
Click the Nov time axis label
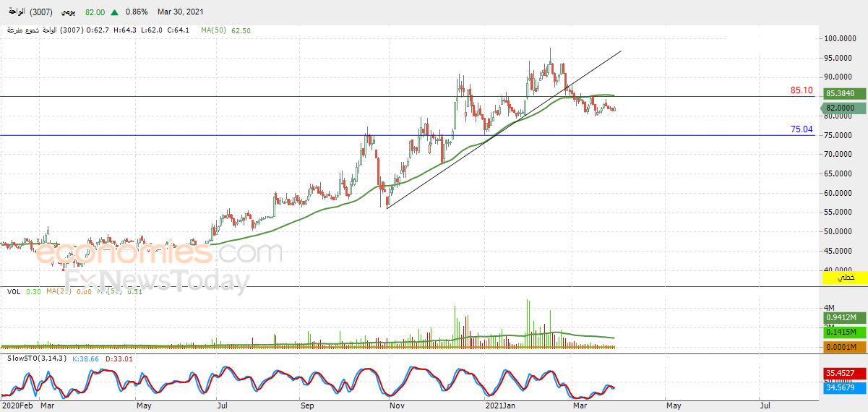[x=396, y=406]
